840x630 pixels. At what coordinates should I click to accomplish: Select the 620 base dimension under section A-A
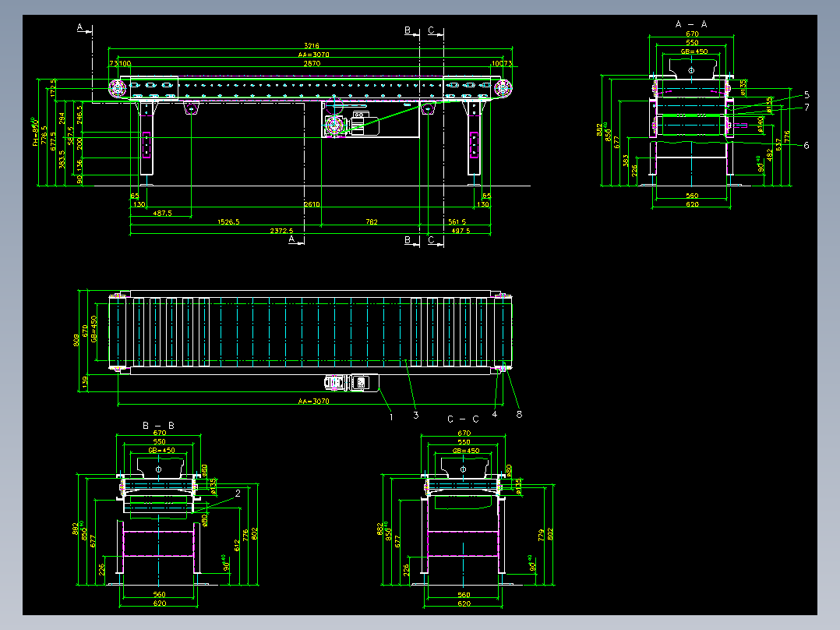(x=692, y=204)
